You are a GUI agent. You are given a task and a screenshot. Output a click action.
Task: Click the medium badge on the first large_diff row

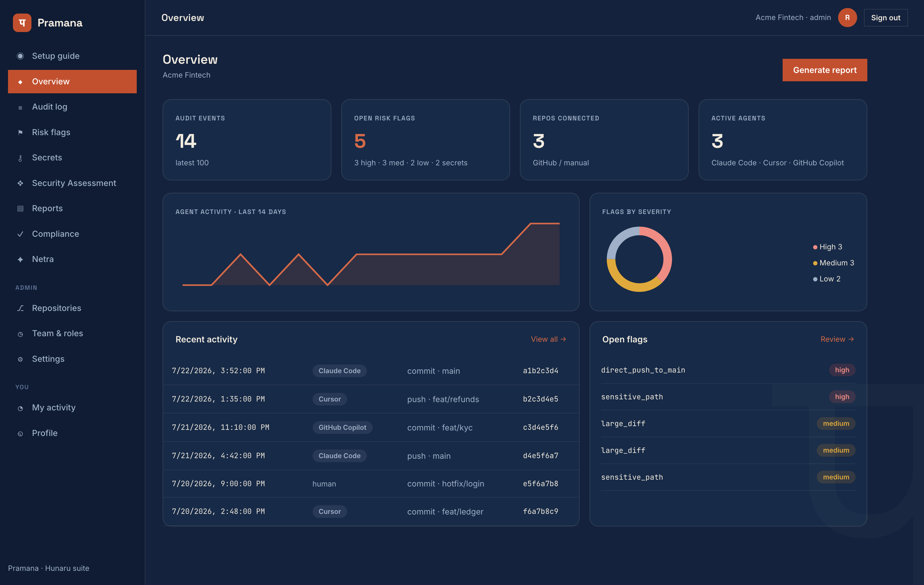pos(836,423)
